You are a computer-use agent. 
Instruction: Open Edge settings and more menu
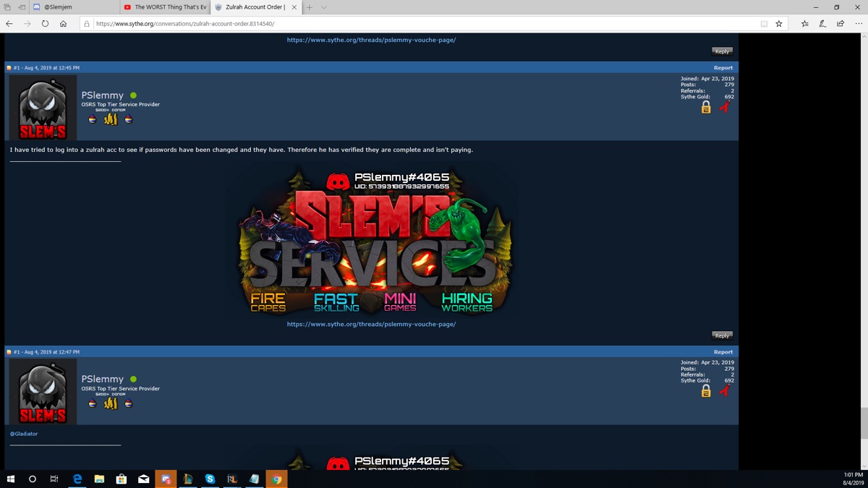(x=859, y=24)
